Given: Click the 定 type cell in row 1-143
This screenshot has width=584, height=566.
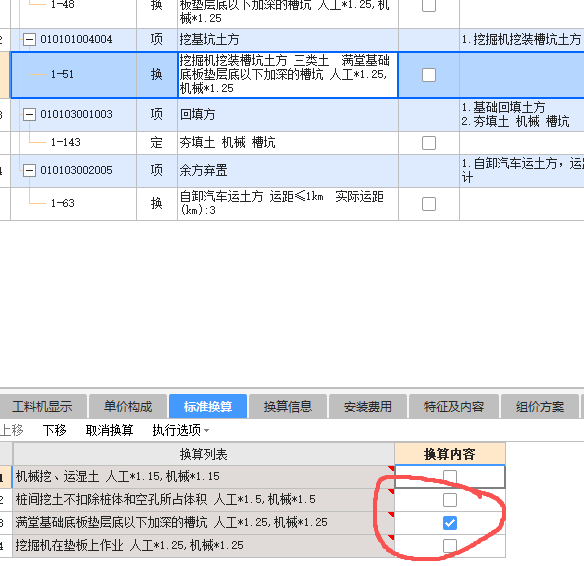Looking at the screenshot, I should (157, 143).
